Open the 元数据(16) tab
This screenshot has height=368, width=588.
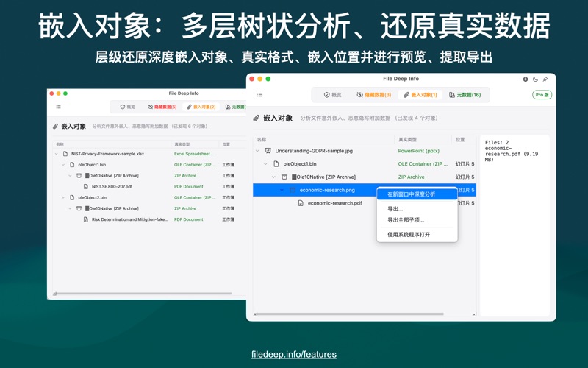(465, 95)
